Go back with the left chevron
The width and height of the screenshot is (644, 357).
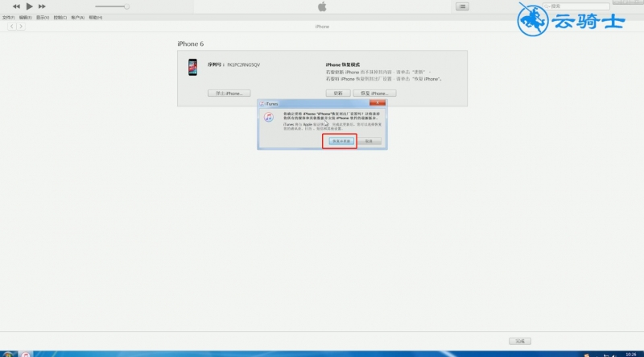[x=12, y=27]
